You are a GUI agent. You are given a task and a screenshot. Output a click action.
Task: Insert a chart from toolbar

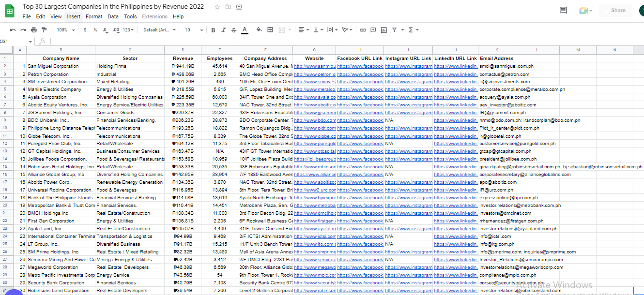point(384,30)
